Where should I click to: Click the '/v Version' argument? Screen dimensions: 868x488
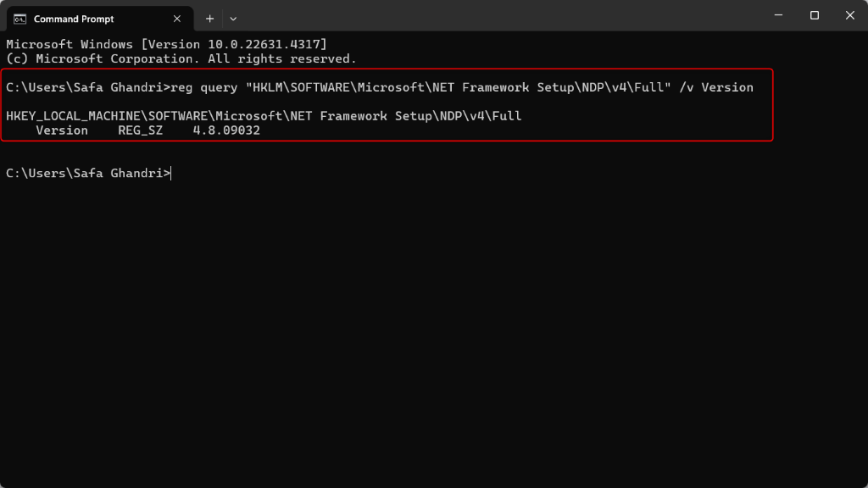click(x=716, y=87)
